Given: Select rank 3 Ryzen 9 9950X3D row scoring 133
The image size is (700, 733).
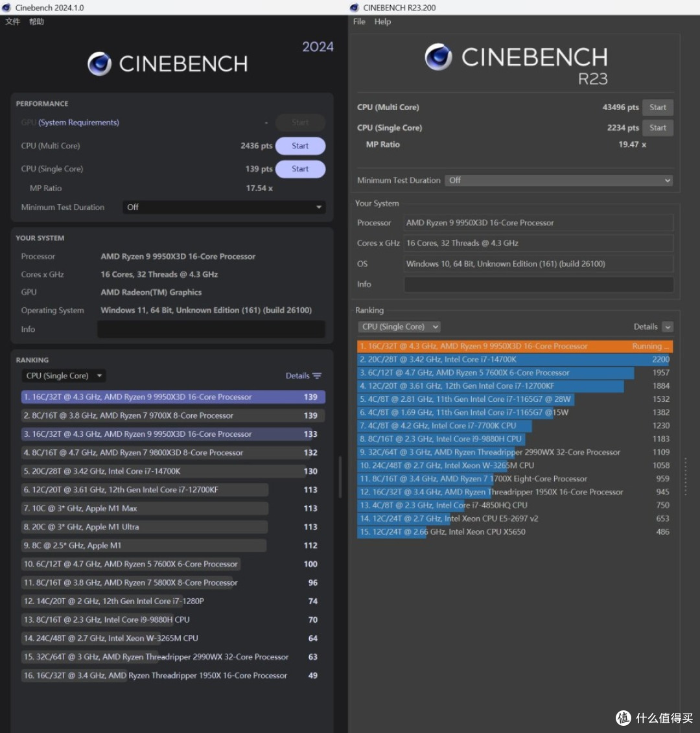Looking at the screenshot, I should coord(173,434).
